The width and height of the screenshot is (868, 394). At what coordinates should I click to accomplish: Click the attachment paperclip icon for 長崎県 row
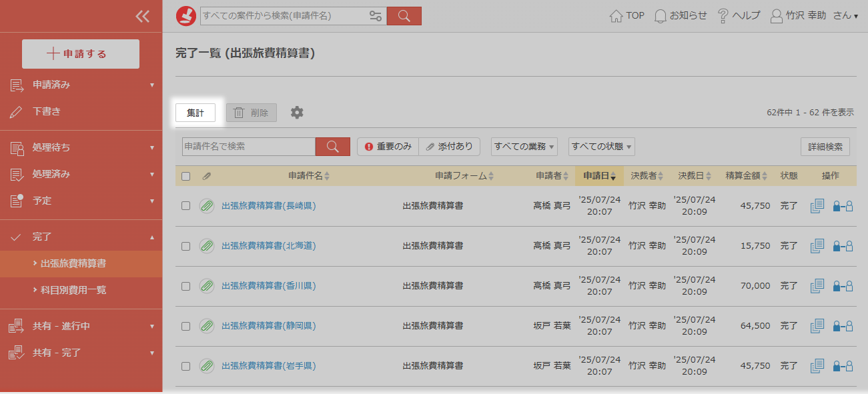pos(207,206)
